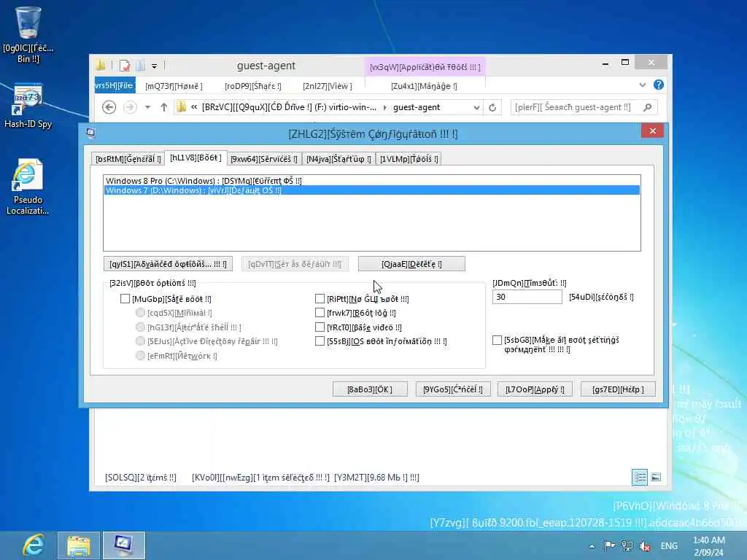Expand the virtio-win breadcrumb arrow
The image size is (747, 560).
pyautogui.click(x=384, y=107)
